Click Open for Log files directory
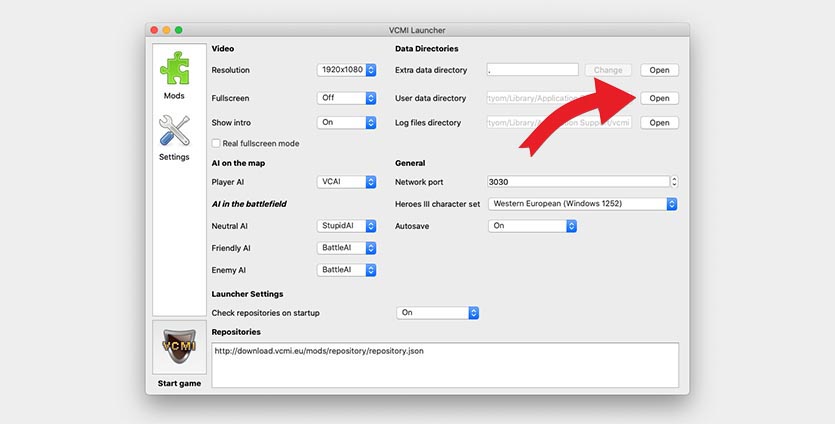The height and width of the screenshot is (424, 835). (659, 123)
